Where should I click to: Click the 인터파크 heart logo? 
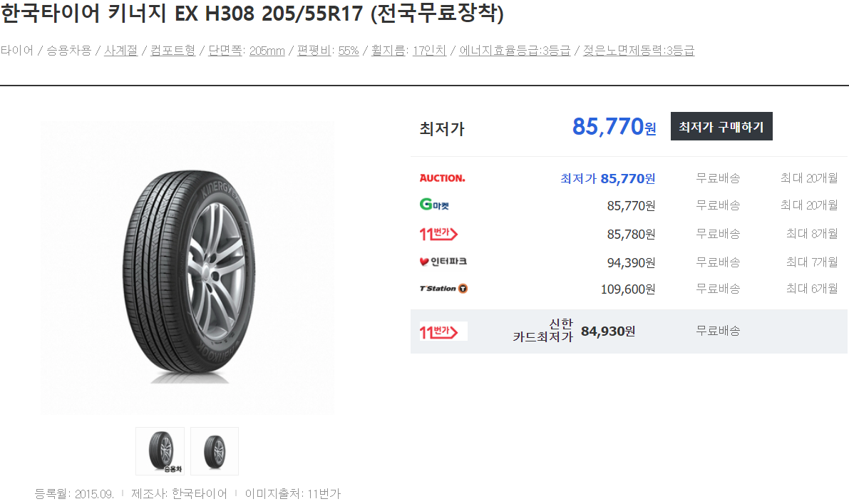[x=443, y=262]
